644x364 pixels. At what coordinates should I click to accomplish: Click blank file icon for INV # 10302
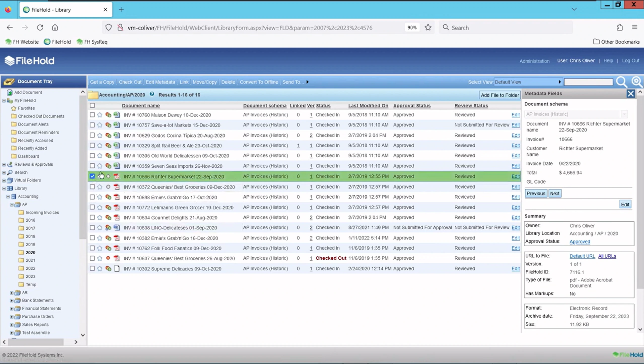117,269
